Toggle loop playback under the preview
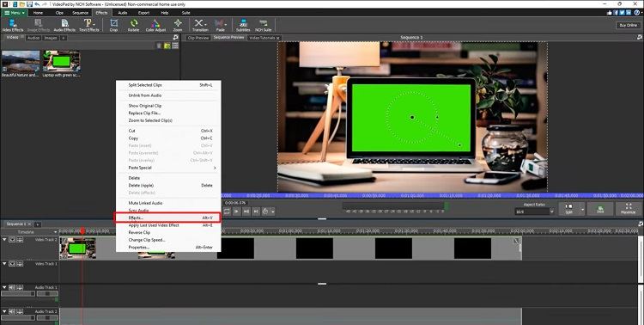Viewport: 644px width, 325px height. 228,211
